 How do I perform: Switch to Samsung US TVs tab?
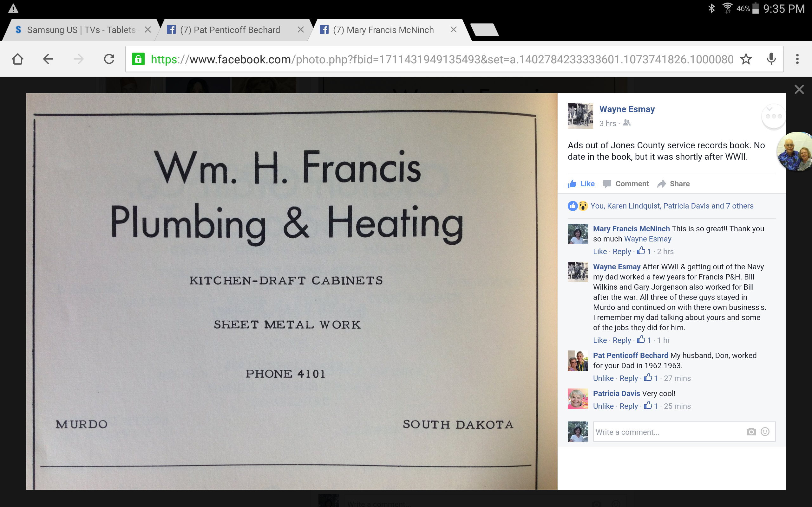click(81, 30)
